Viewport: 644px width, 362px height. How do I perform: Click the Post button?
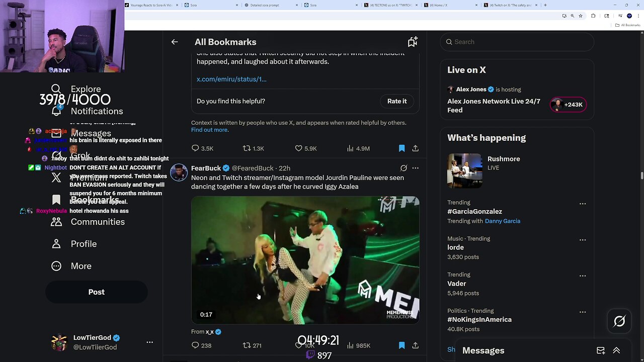pos(97,292)
